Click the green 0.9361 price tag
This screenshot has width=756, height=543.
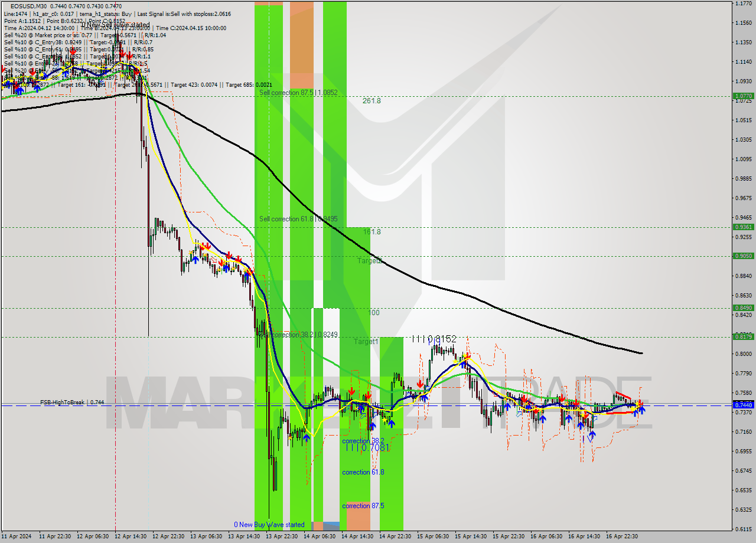click(x=743, y=227)
